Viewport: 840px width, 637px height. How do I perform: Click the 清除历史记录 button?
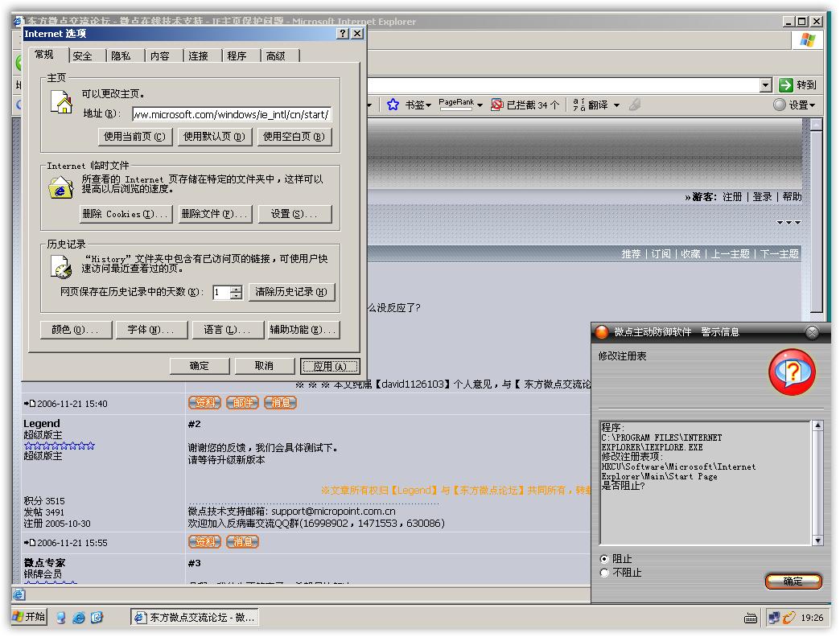291,292
